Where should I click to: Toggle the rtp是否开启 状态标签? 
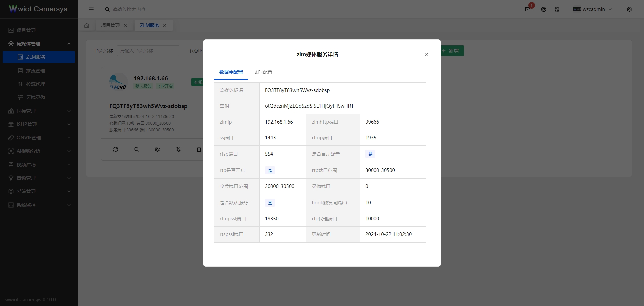coord(270,170)
